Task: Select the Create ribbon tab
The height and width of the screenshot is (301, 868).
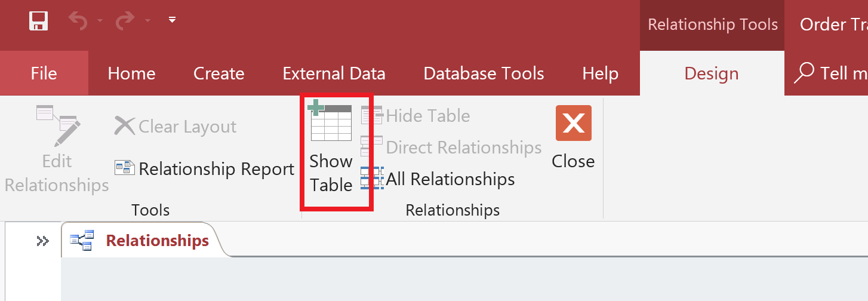Action: click(x=219, y=73)
